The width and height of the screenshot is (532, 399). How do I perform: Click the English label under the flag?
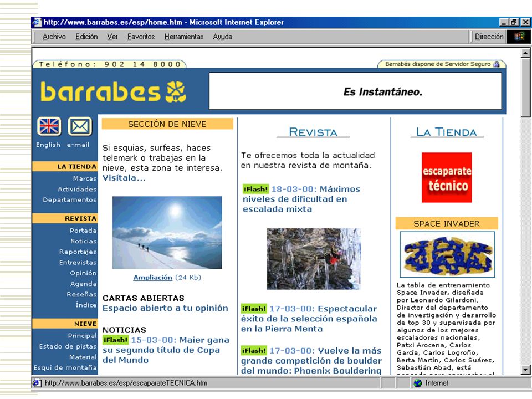coord(48,145)
